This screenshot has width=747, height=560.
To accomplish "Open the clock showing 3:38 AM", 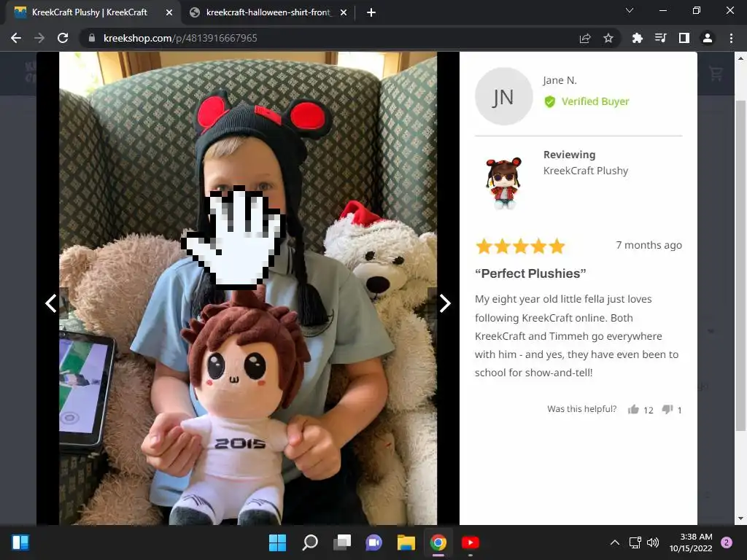I will click(691, 542).
